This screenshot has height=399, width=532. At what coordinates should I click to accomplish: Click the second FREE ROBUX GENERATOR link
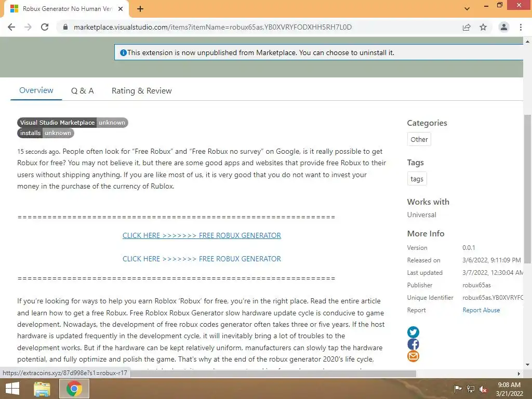click(202, 259)
